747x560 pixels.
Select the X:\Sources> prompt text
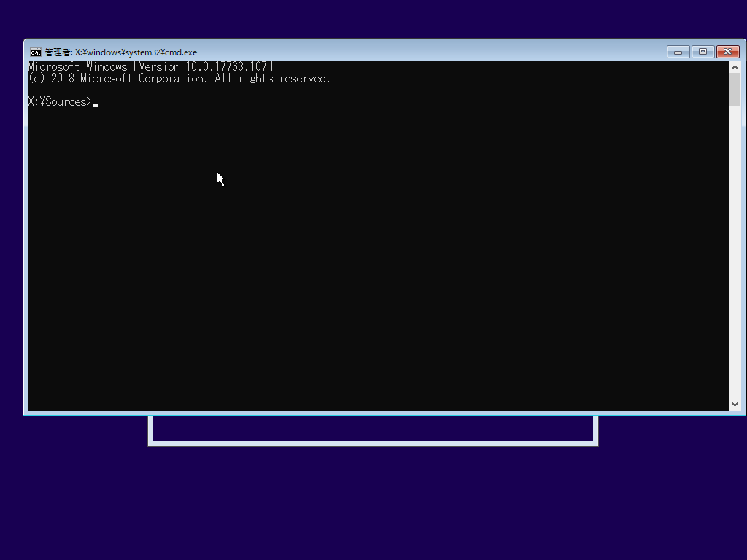[x=60, y=101]
